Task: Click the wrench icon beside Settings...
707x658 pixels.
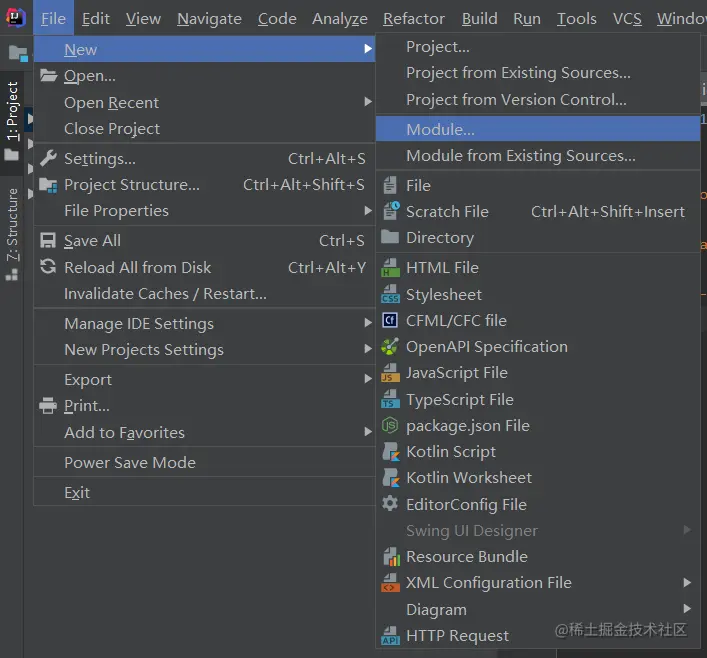Action: 48,158
